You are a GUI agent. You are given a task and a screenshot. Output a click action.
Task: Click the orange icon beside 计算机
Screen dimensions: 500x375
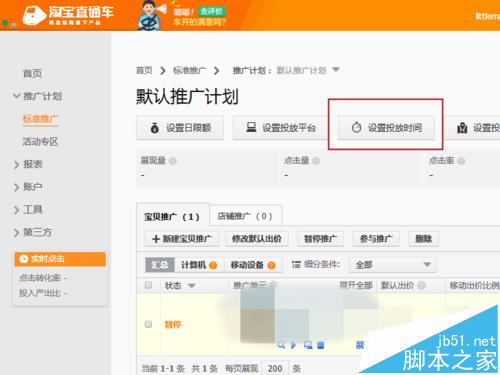click(x=213, y=265)
